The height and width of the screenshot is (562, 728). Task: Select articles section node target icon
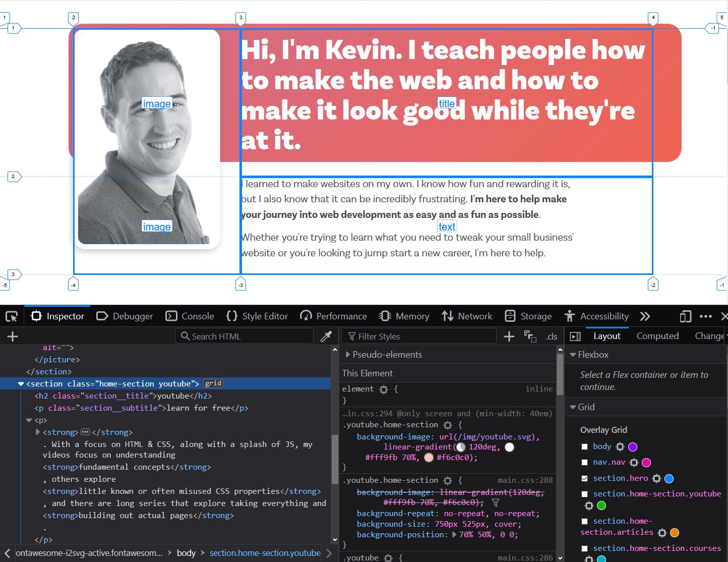point(662,533)
